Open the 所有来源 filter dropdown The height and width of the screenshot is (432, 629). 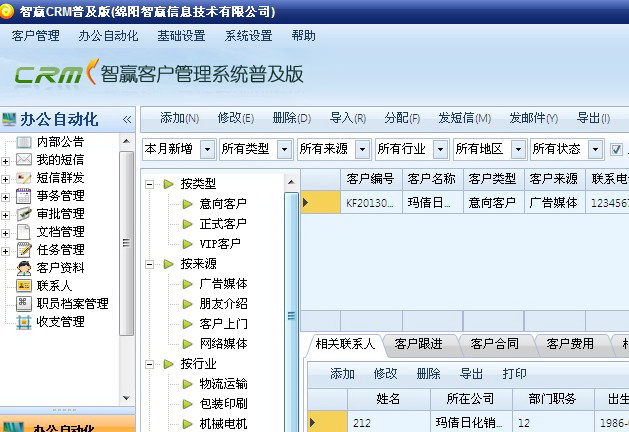tap(362, 150)
